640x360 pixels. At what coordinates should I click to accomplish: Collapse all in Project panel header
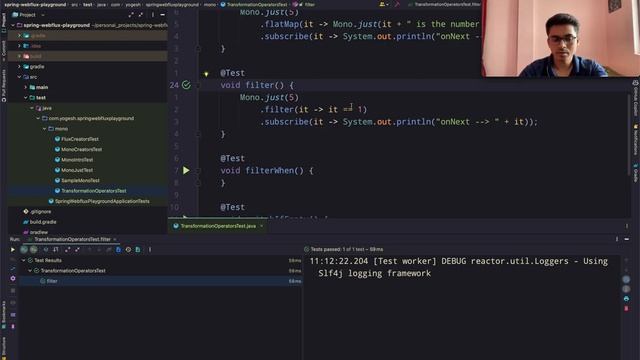click(141, 15)
